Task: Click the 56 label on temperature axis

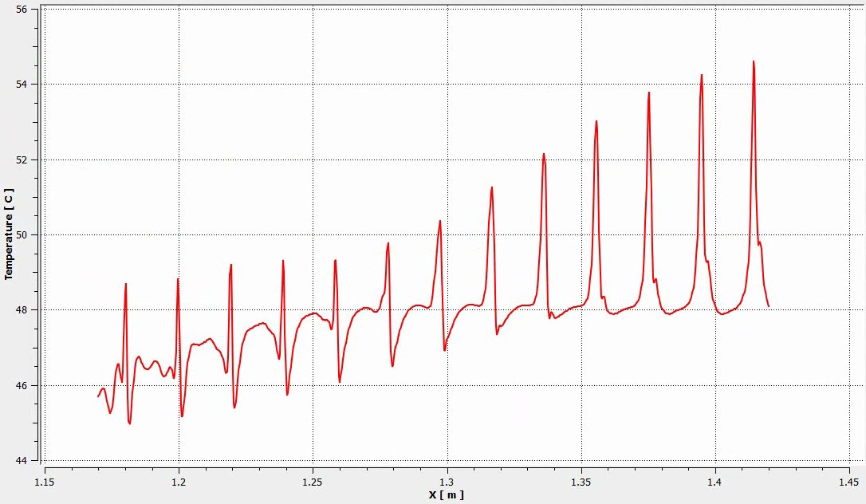Action: pos(22,10)
